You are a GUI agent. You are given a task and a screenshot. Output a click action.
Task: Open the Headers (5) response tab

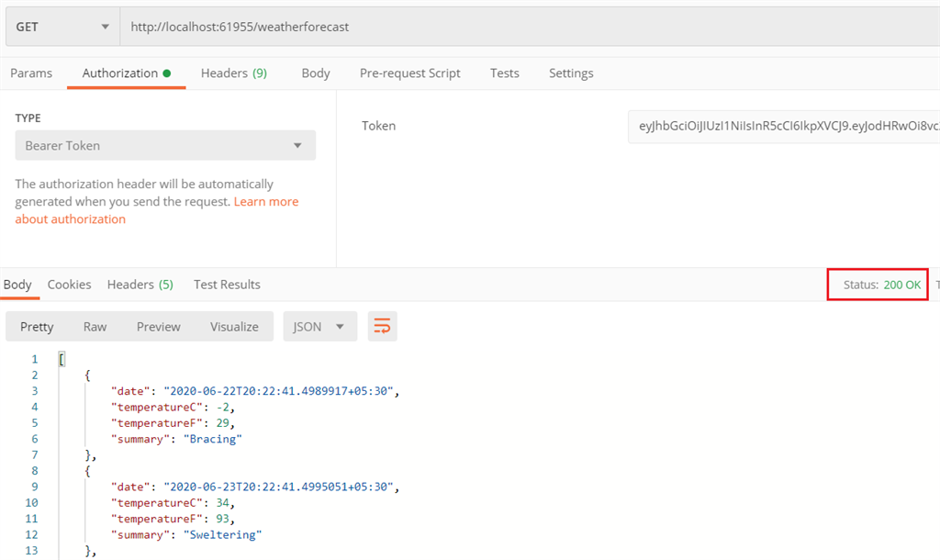140,284
